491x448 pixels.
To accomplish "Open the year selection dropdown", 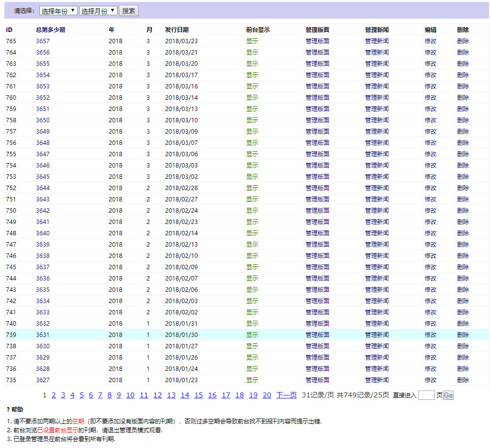I will [58, 11].
